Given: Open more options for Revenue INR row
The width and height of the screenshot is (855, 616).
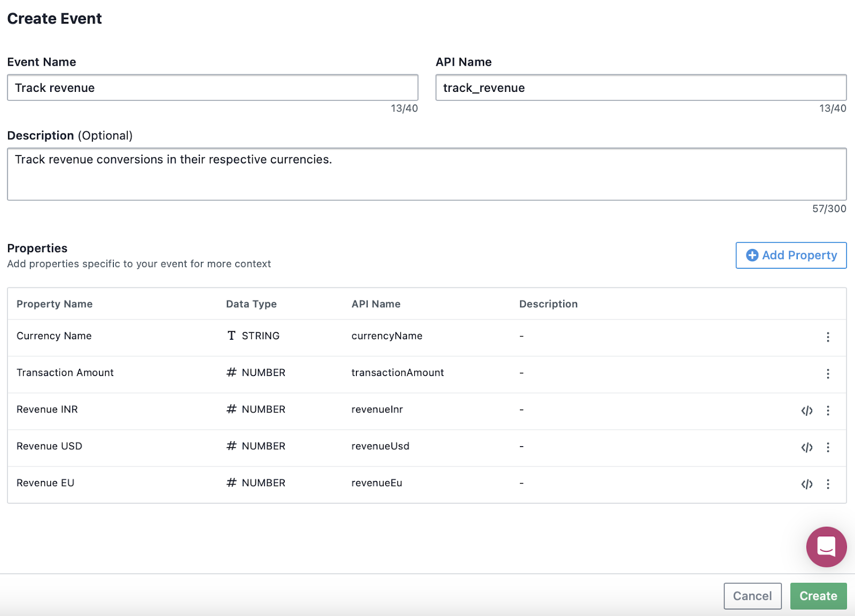Looking at the screenshot, I should tap(828, 410).
